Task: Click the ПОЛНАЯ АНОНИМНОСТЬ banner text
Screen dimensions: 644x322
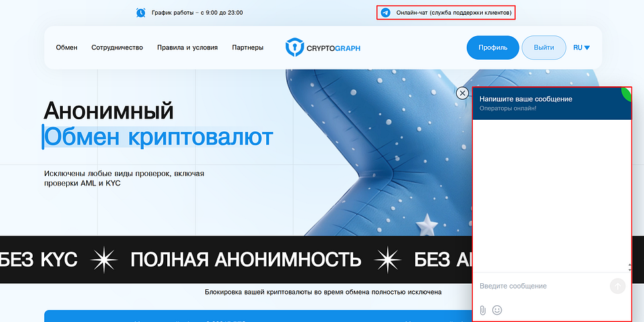Action: click(246, 260)
